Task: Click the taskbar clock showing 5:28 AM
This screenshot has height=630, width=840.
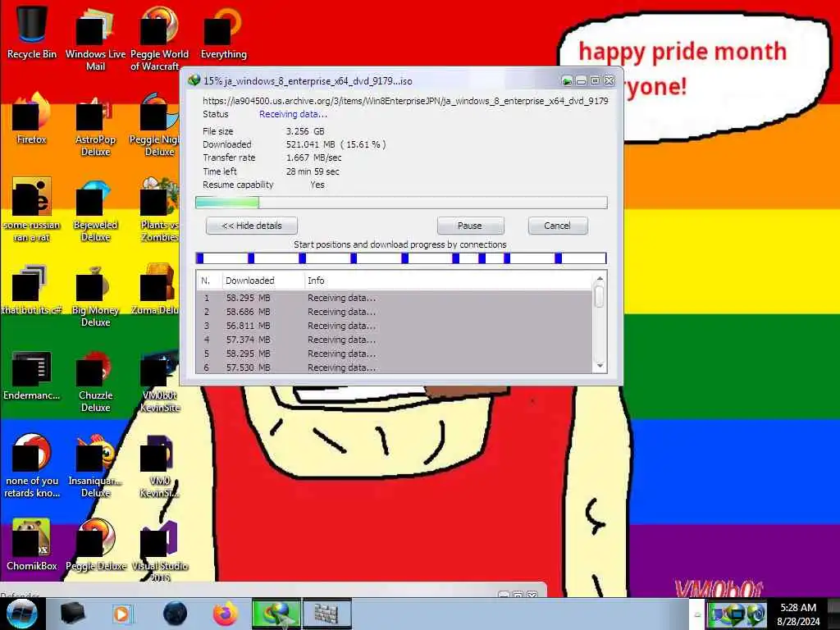Action: tap(798, 614)
